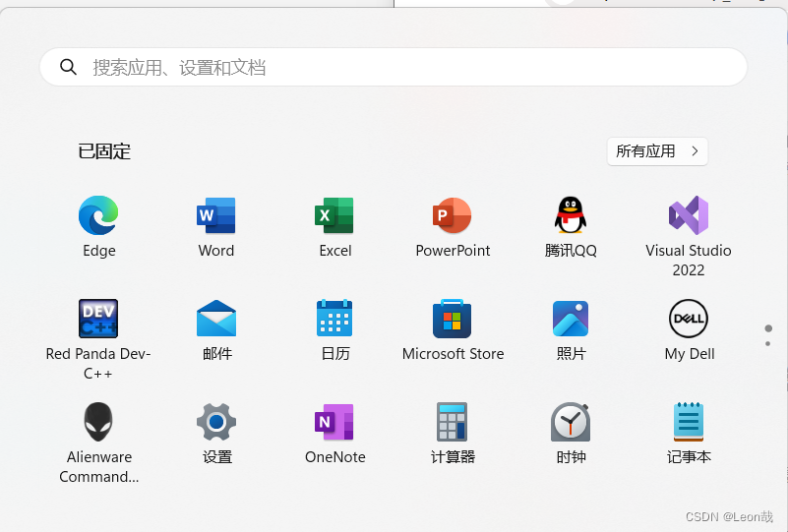Open the 日历 calendar app
The height and width of the screenshot is (532, 788).
pyautogui.click(x=334, y=319)
